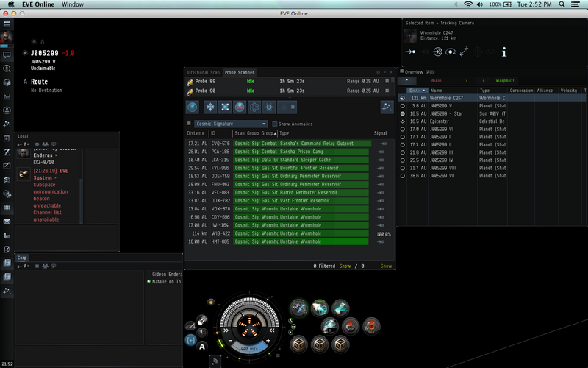Click the Destroy active probes red X icon
The width and height of the screenshot is (588, 368).
(240, 107)
